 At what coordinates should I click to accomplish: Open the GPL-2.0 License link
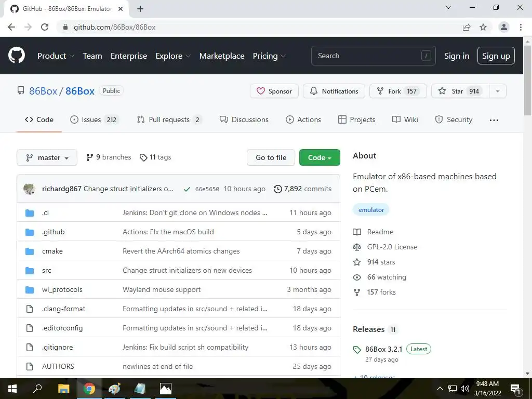click(385, 247)
